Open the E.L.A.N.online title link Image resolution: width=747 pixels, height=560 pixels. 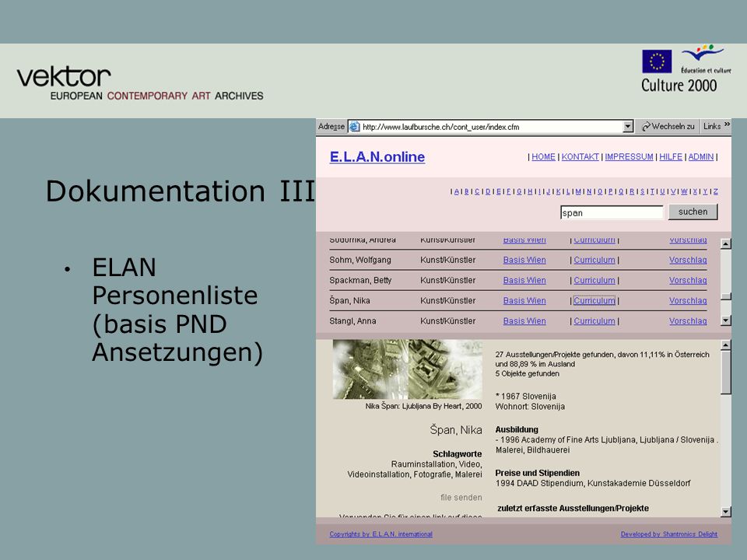point(377,156)
